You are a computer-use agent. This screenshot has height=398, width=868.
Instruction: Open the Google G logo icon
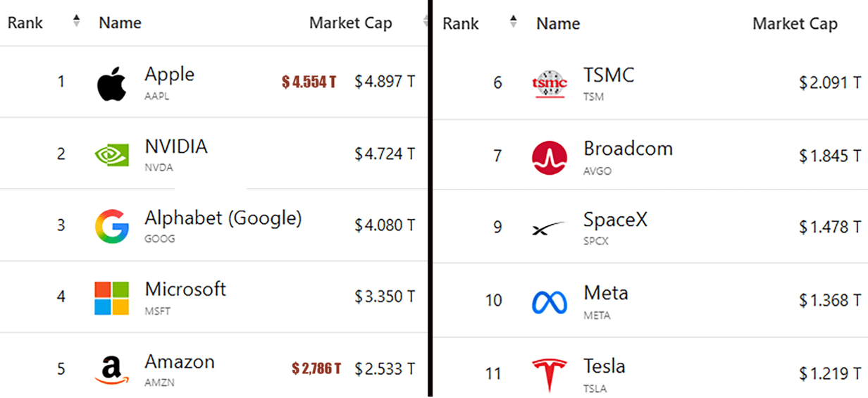(111, 226)
